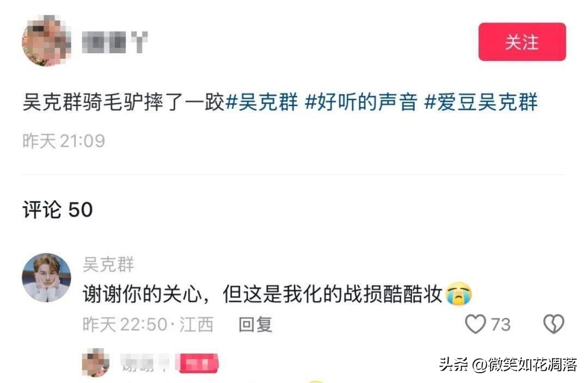This screenshot has height=383, width=588.
Task: Like the 吴克群 comment with heart icon
Action: click(x=475, y=324)
